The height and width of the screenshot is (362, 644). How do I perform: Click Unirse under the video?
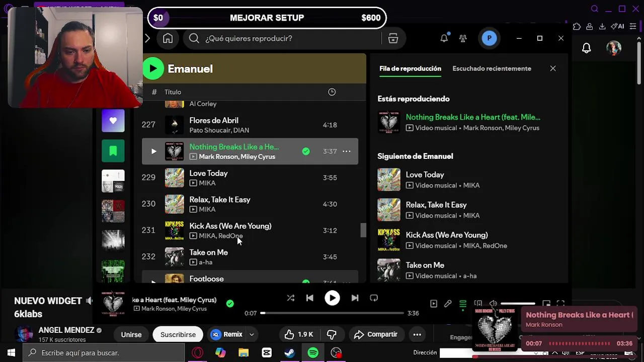[x=131, y=334]
